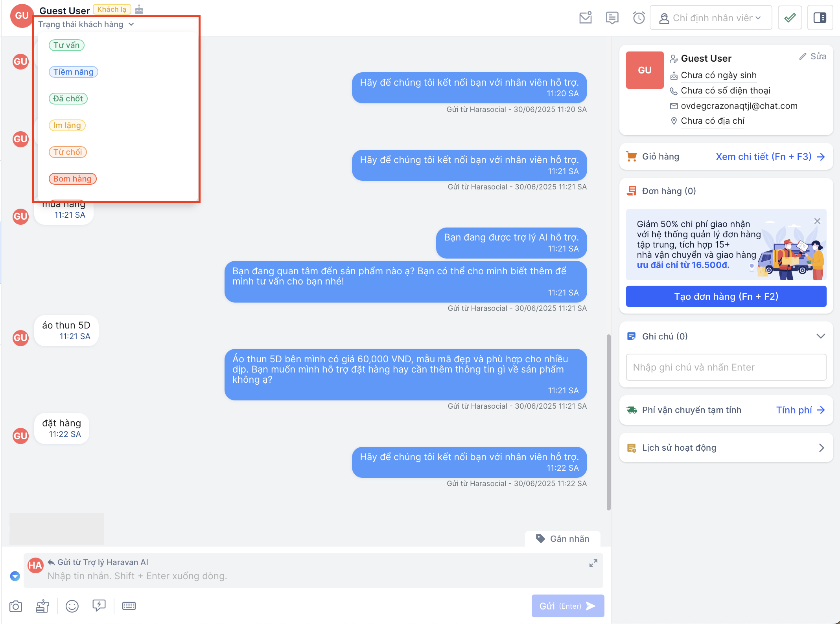Toggle the right sidebar panel icon
Viewport: 840px width, 624px height.
pos(820,18)
